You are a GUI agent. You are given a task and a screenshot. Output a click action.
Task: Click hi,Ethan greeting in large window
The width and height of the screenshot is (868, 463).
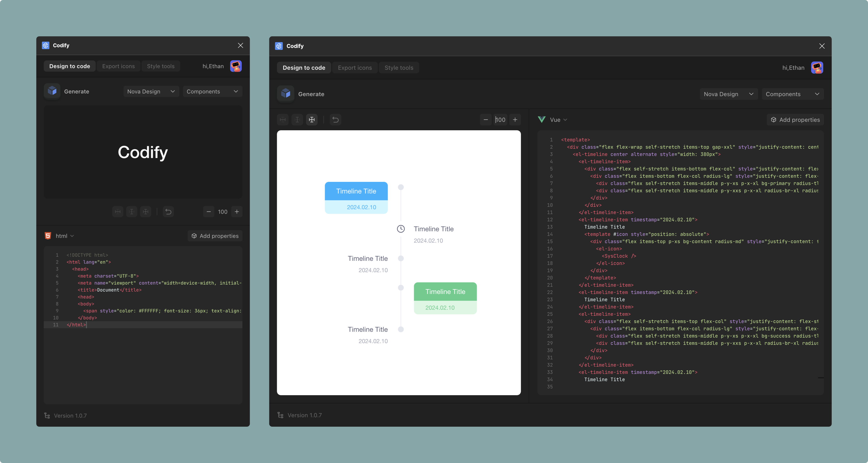pos(793,68)
